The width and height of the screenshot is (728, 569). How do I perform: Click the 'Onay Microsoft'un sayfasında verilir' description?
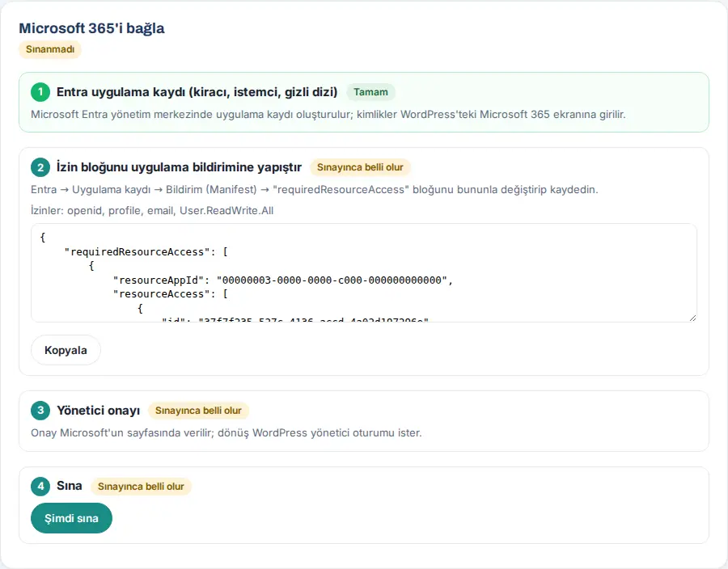(x=226, y=433)
